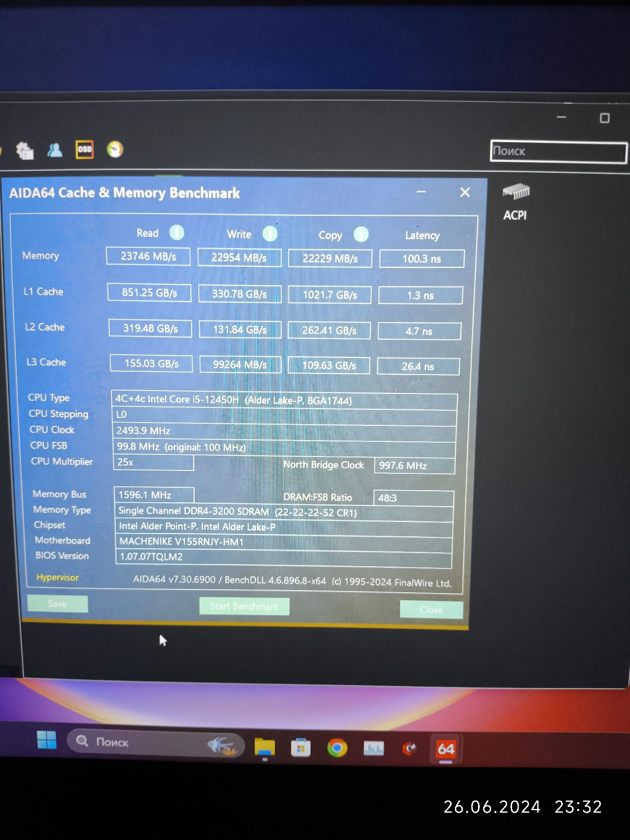This screenshot has width=630, height=840.
Task: Click Memory Type Single Channel DDR4-3200 field
Action: coord(284,512)
